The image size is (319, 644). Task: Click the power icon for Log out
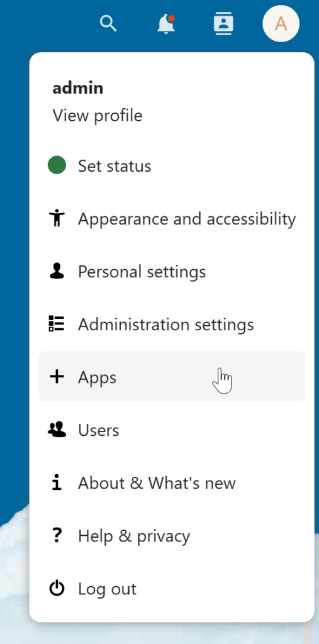click(x=57, y=588)
